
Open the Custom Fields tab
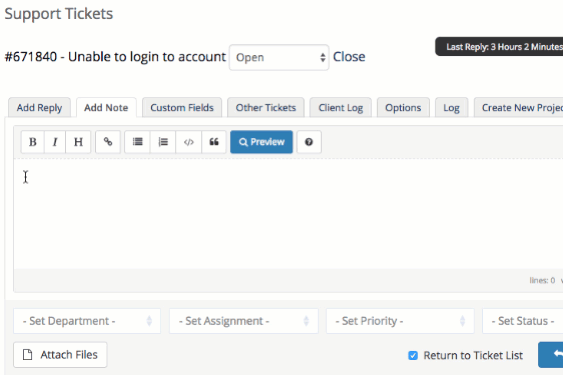(182, 107)
